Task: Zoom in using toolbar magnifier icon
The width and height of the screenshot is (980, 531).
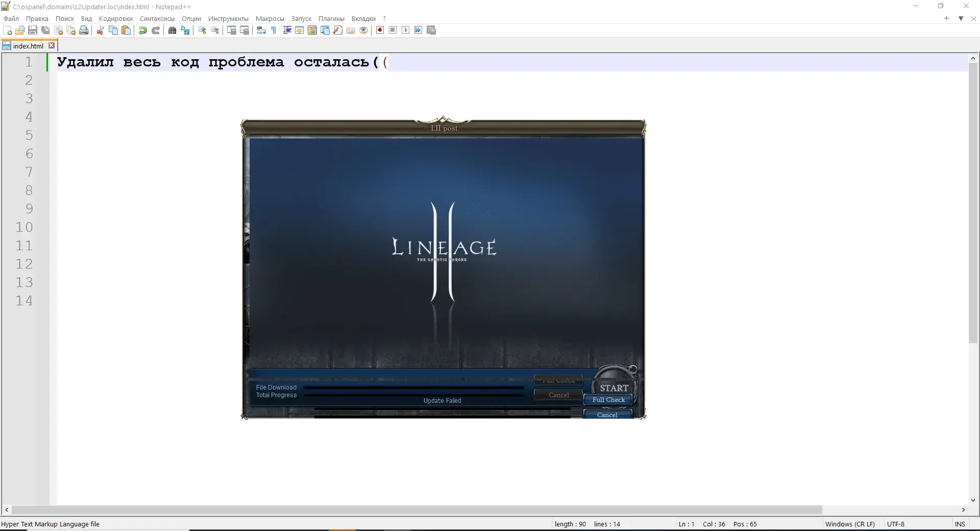Action: [202, 30]
